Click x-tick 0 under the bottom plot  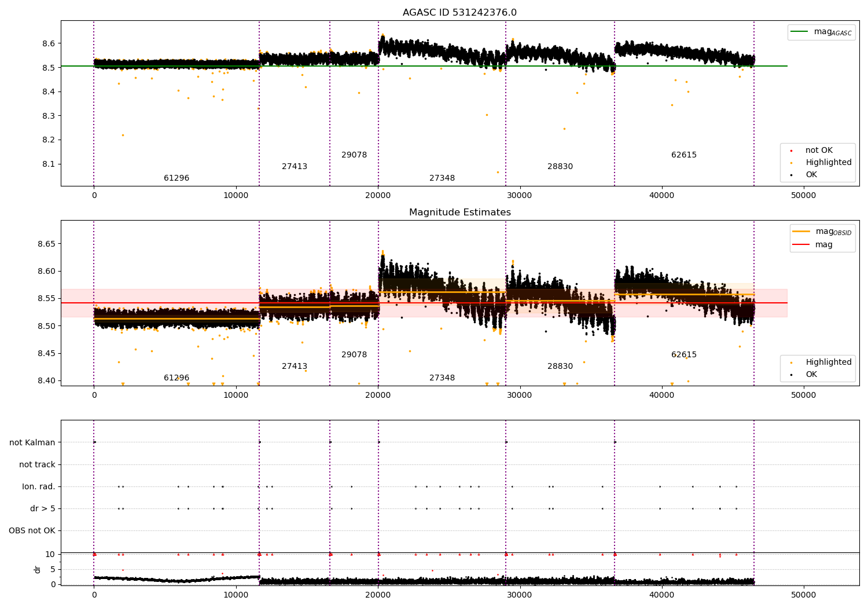tap(94, 595)
